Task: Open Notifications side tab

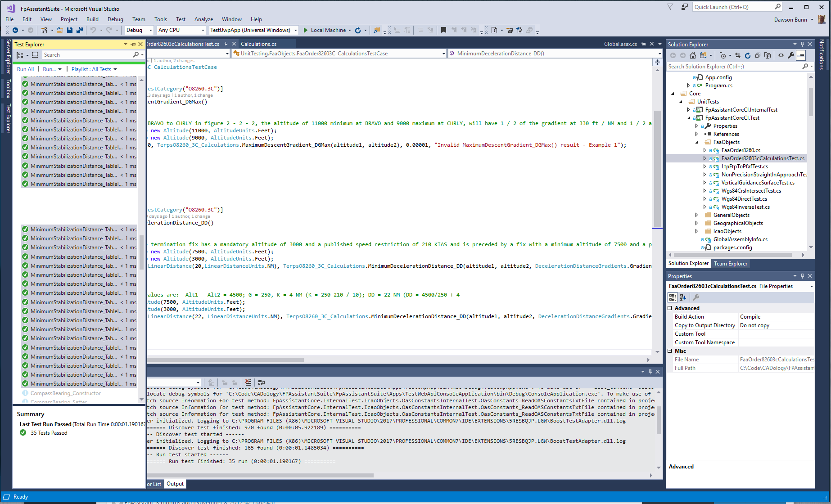Action: 822,54
